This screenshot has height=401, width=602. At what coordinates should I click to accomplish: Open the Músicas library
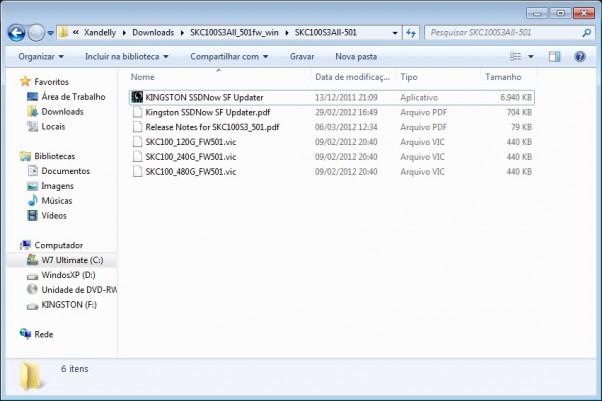[x=56, y=201]
